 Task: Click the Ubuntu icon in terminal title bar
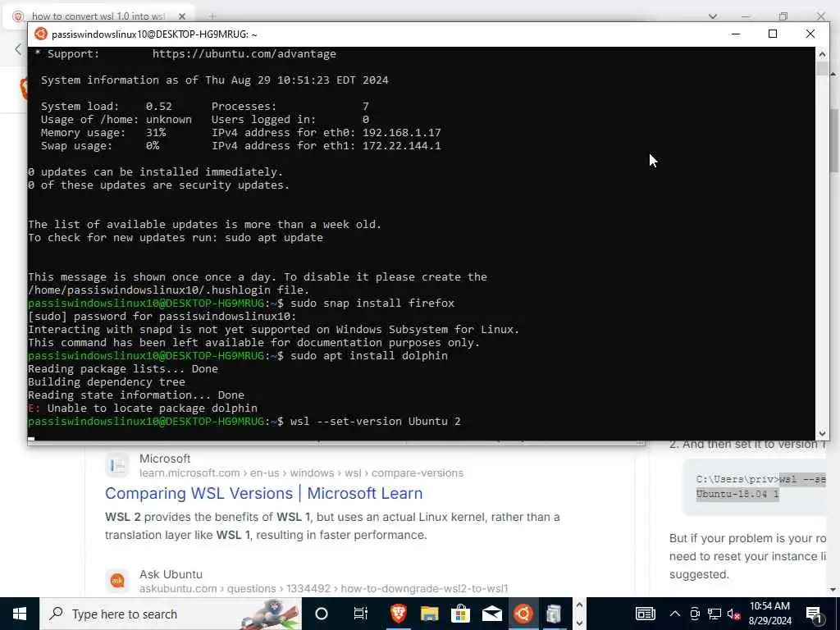41,34
